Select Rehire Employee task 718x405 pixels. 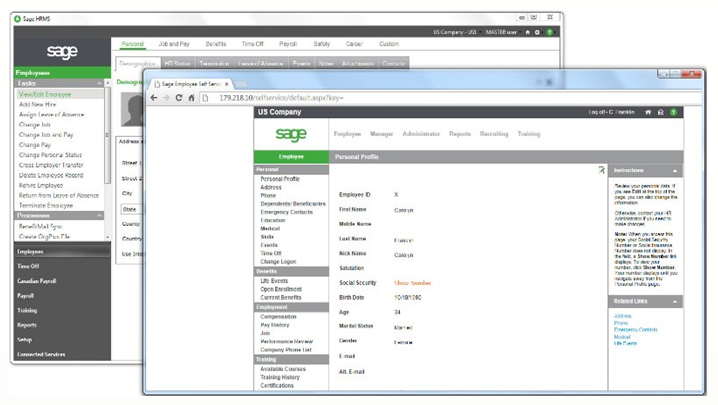coord(41,185)
